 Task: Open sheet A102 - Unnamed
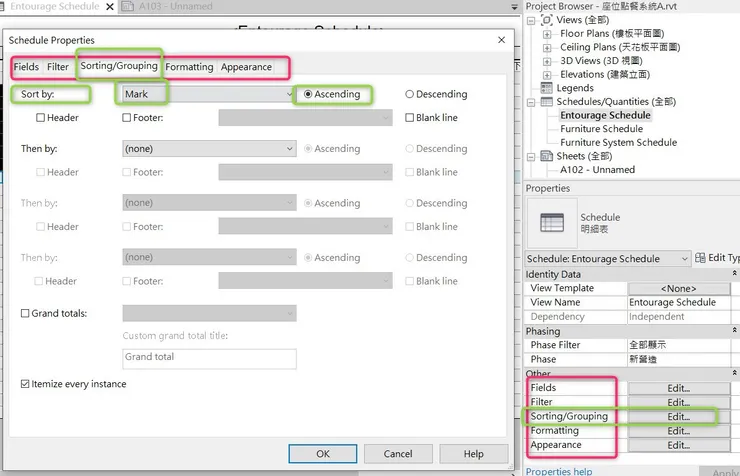(x=597, y=170)
